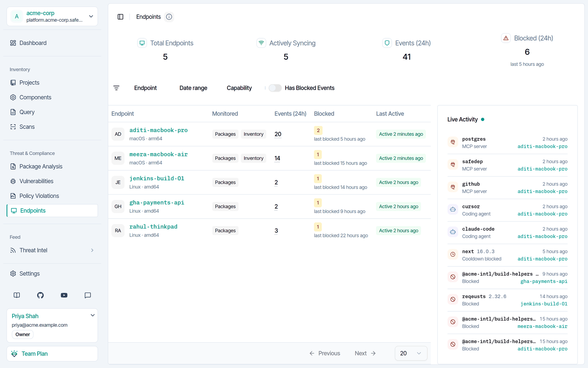Image resolution: width=588 pixels, height=368 pixels.
Task: Click the jenkins-build-01 link in Live Activity
Action: [544, 304]
